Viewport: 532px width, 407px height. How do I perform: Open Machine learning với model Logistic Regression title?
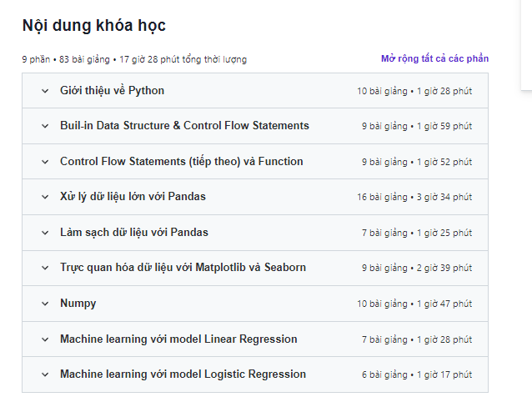click(183, 374)
